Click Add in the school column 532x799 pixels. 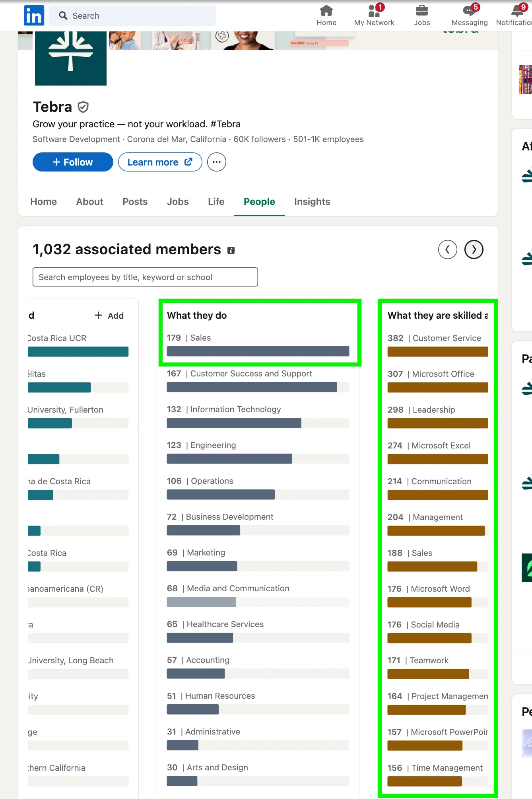[x=109, y=316]
